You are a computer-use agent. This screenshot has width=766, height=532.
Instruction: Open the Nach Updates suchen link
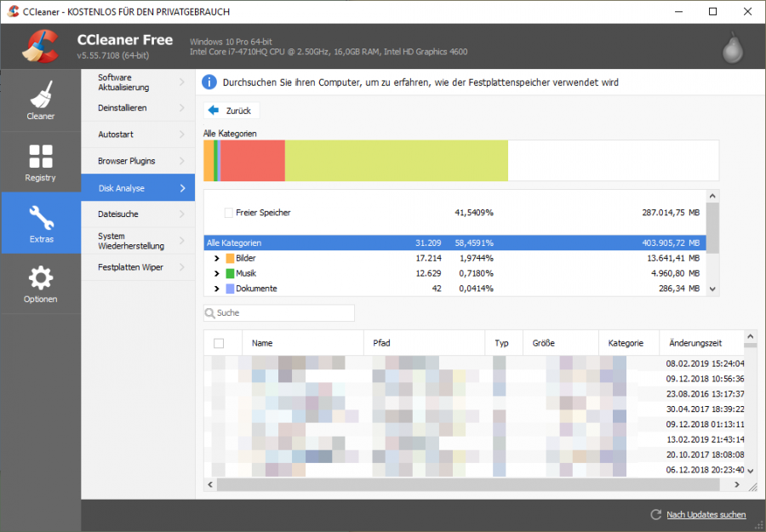click(x=707, y=514)
